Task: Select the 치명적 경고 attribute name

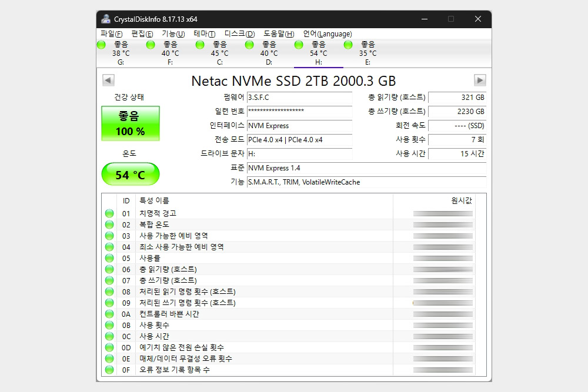Action: (158, 213)
